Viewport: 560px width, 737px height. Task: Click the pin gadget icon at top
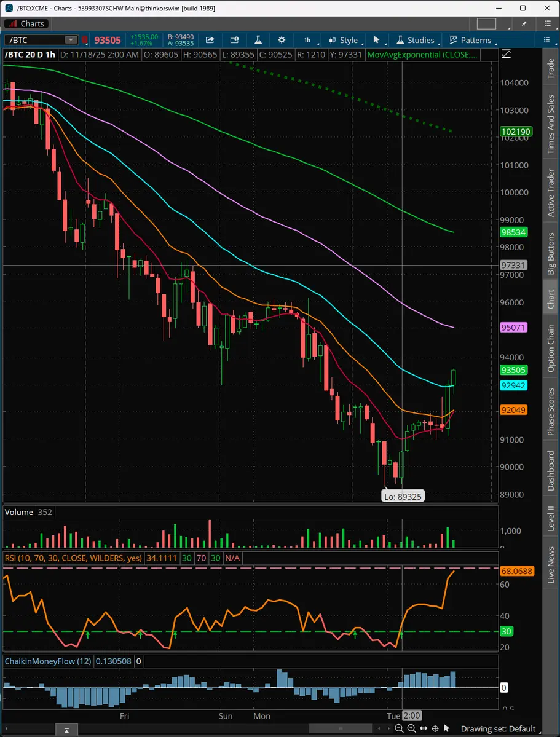tap(524, 23)
